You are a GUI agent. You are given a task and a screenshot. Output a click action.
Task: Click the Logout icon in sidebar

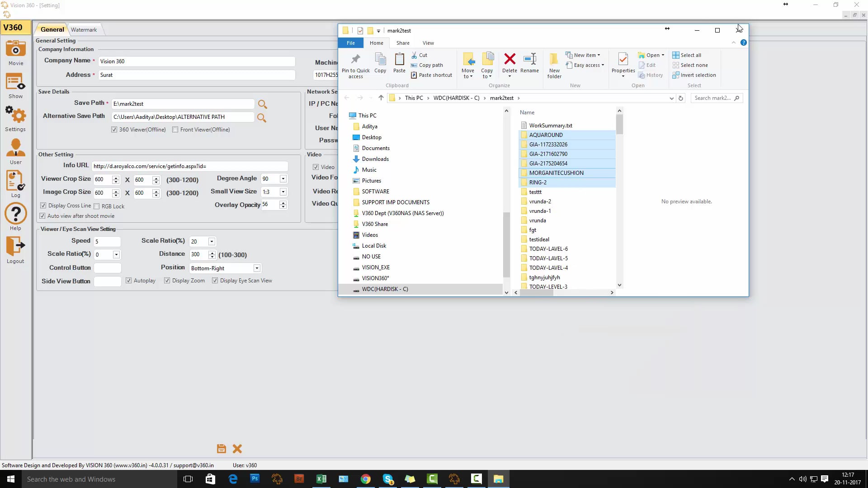point(15,250)
